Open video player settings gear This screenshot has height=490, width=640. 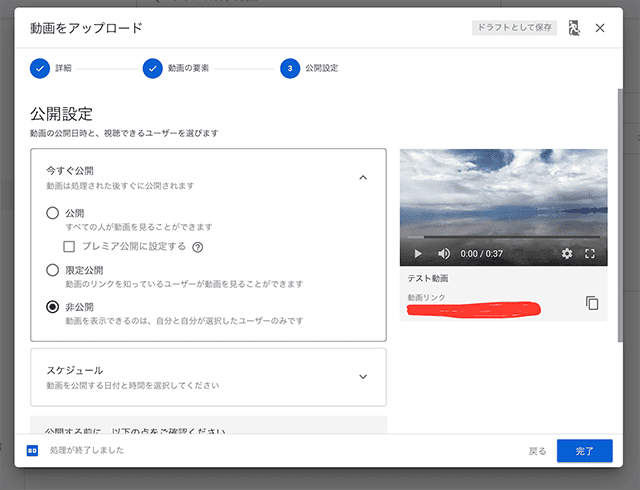567,254
